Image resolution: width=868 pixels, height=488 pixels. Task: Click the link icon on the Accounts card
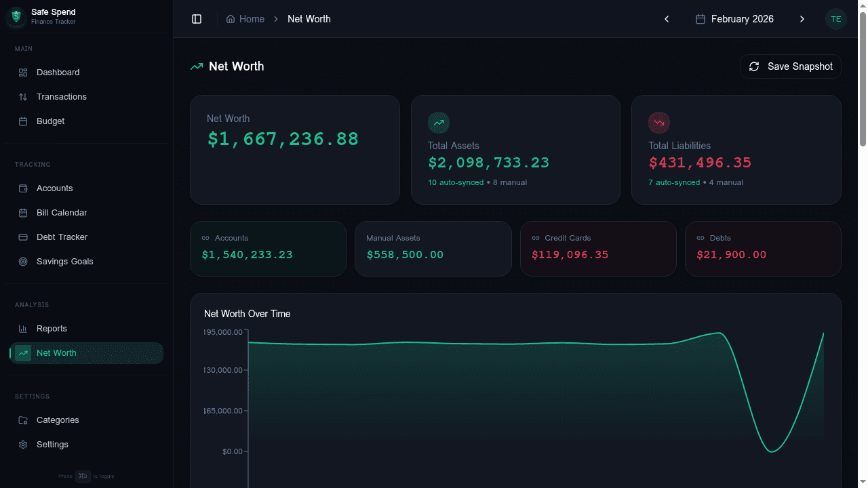pos(204,237)
